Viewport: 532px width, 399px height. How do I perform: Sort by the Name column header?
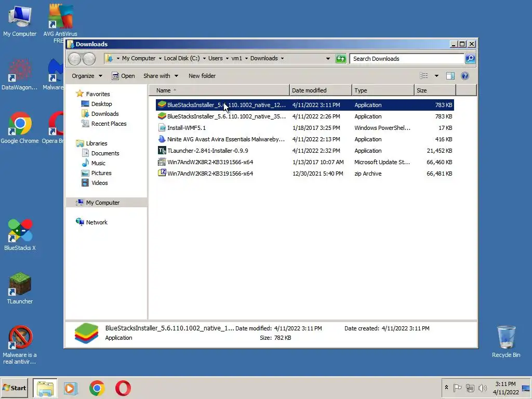point(219,90)
